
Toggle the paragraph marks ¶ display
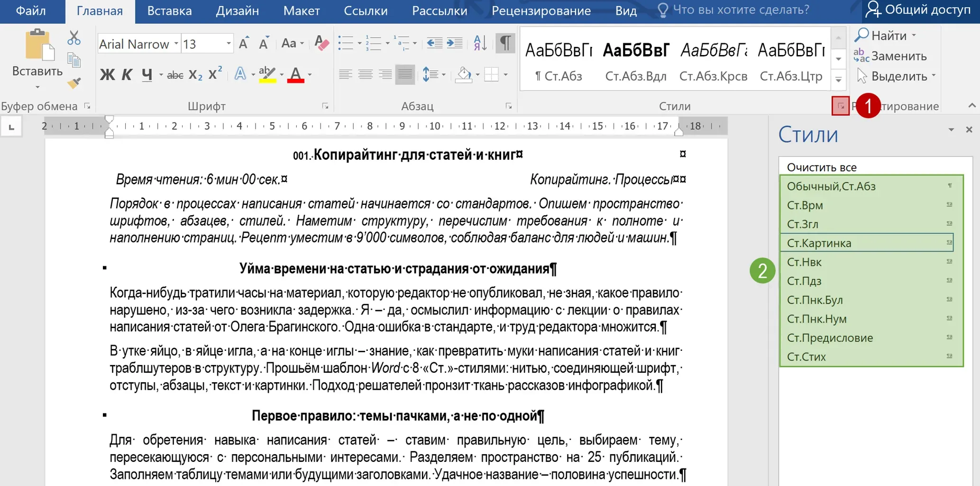coord(505,43)
